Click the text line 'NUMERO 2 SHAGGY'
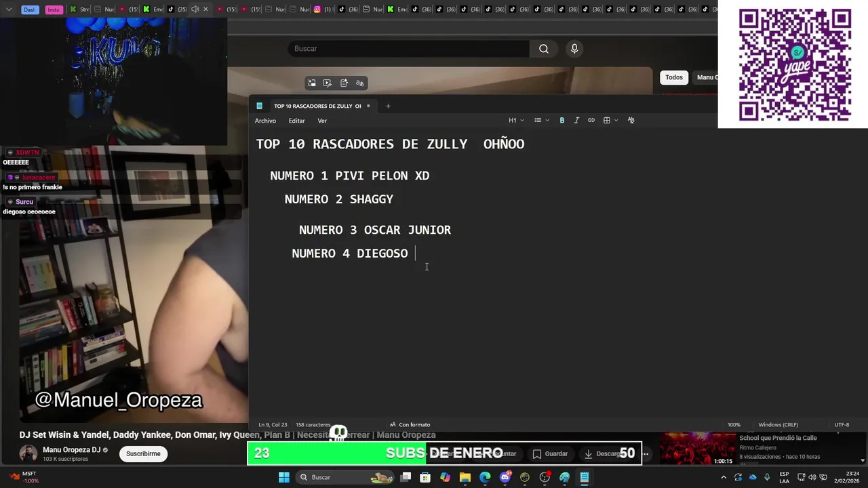The width and height of the screenshot is (868, 488). click(x=339, y=199)
